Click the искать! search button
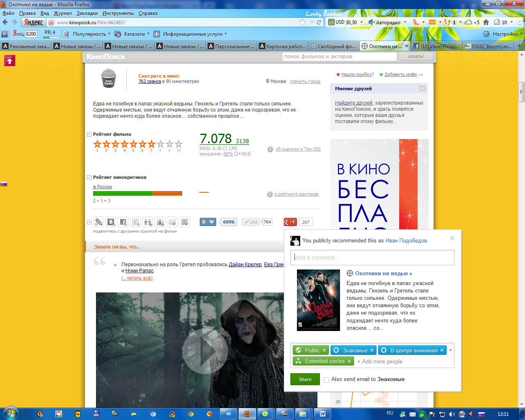The width and height of the screenshot is (525, 420). 416,57
